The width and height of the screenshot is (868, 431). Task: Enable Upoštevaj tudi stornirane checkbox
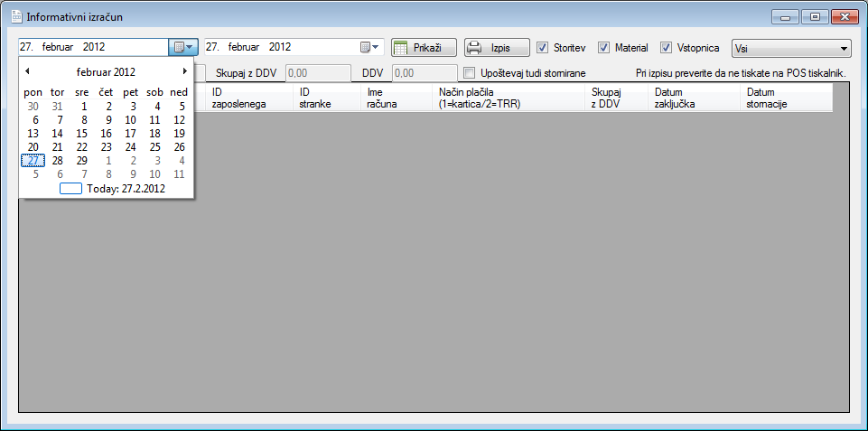coord(469,73)
